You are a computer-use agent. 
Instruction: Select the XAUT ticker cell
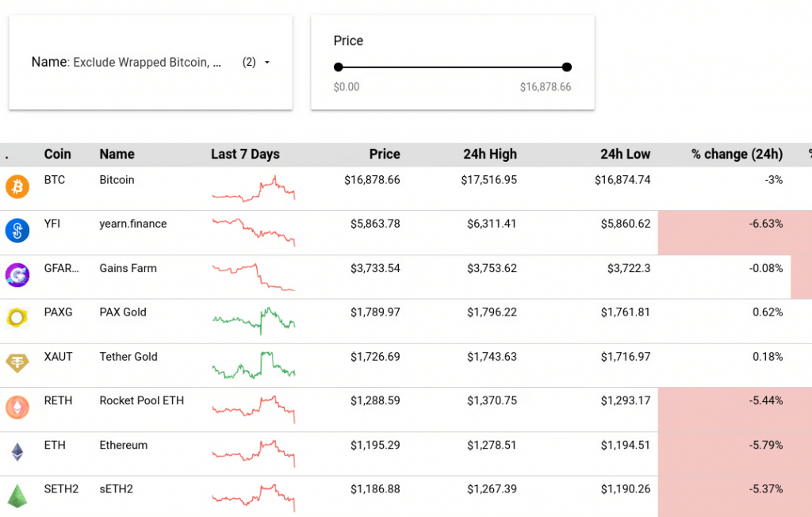[x=58, y=357]
